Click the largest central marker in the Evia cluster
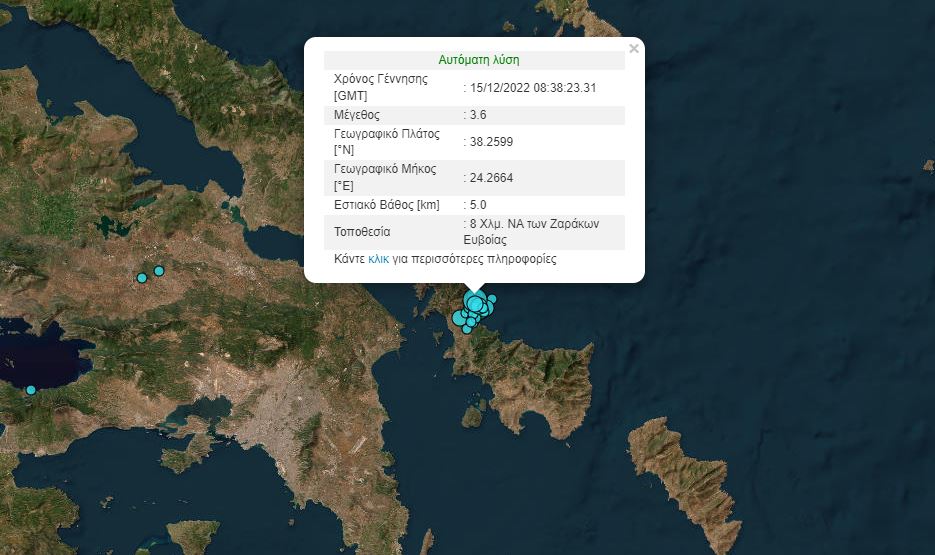Screen dimensions: 935x555 [476, 302]
